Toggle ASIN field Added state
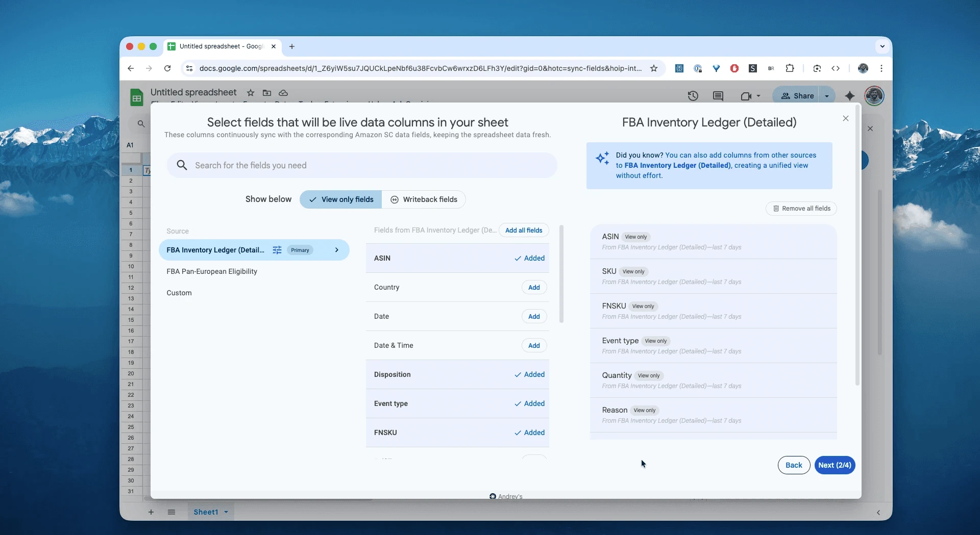980x535 pixels. pyautogui.click(x=529, y=258)
